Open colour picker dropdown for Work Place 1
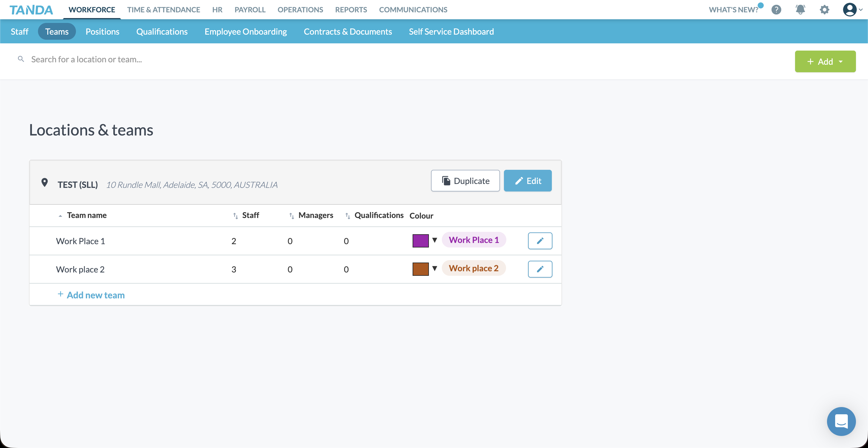868x448 pixels. point(435,240)
